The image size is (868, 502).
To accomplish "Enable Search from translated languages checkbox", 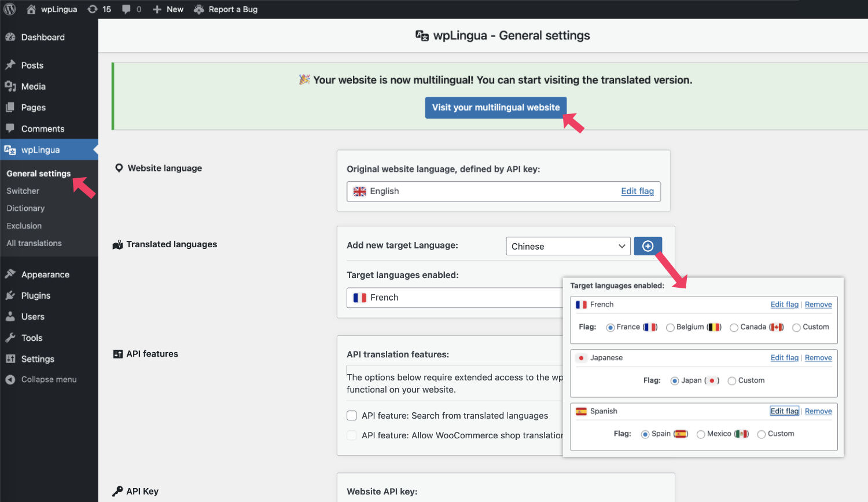I will tap(351, 415).
